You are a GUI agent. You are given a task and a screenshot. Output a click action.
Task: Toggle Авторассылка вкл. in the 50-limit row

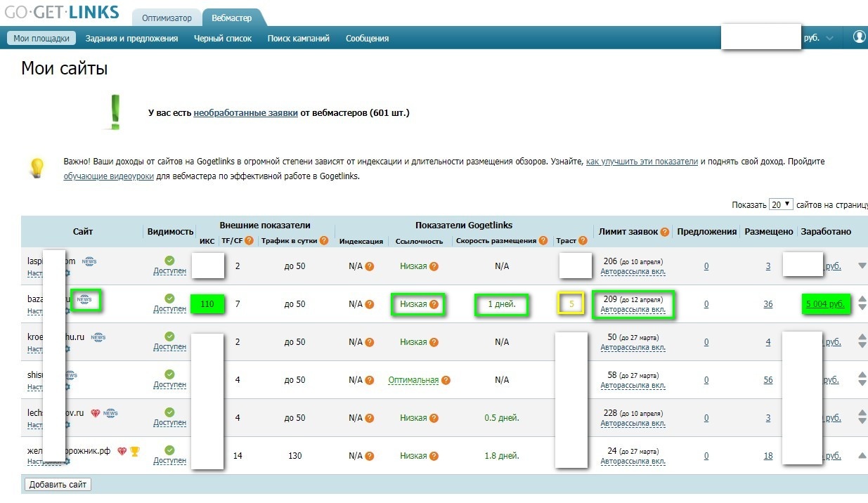point(633,348)
